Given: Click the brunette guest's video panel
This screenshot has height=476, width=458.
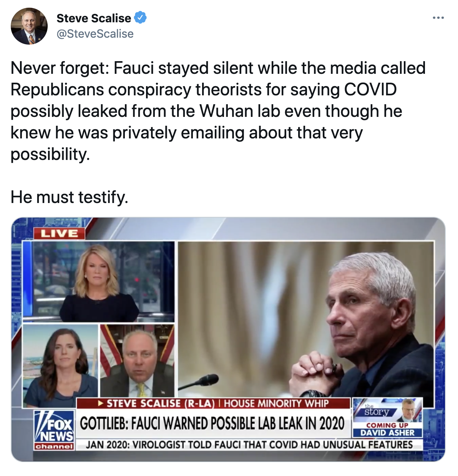Looking at the screenshot, I should pyautogui.click(x=60, y=365).
